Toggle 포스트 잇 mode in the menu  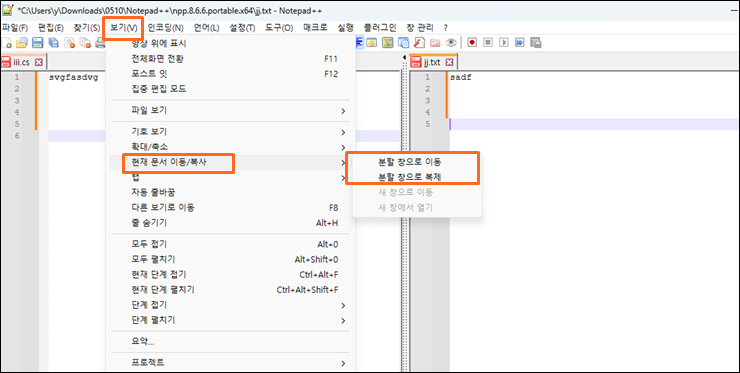[230, 74]
